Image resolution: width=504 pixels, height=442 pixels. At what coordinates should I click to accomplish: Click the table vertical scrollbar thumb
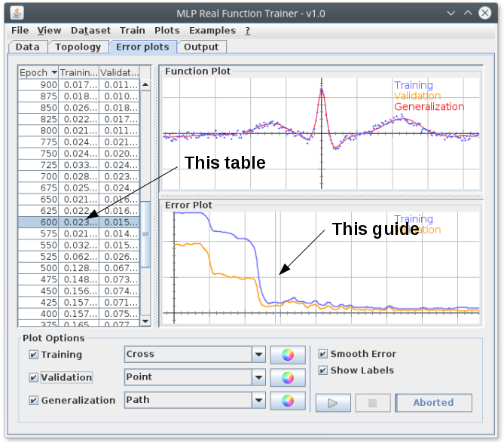(x=145, y=234)
